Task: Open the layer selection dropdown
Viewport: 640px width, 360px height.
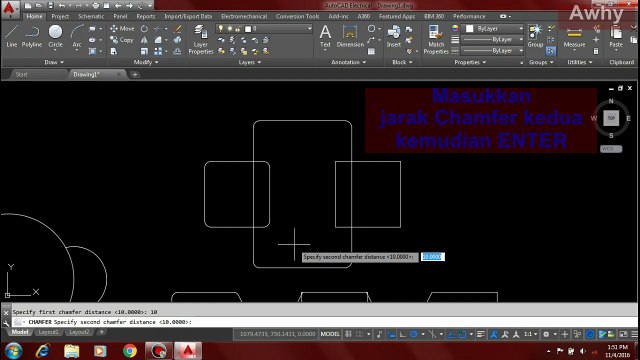Action: coord(264,29)
